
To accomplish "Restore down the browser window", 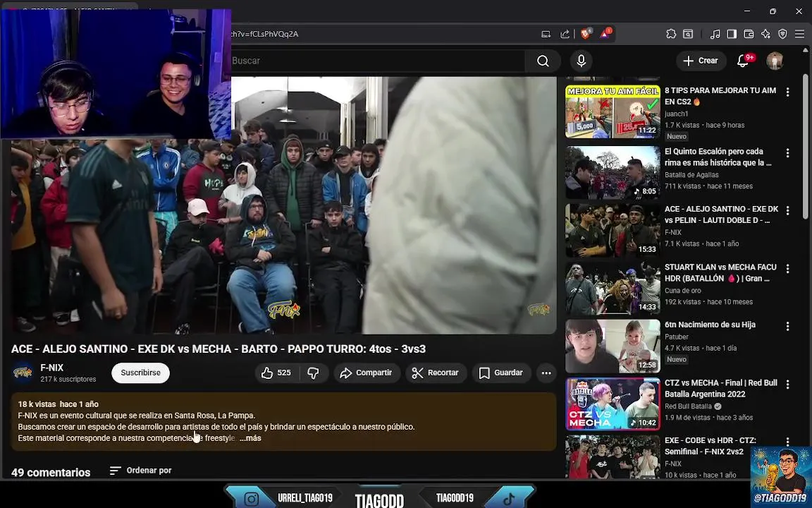I will [773, 11].
